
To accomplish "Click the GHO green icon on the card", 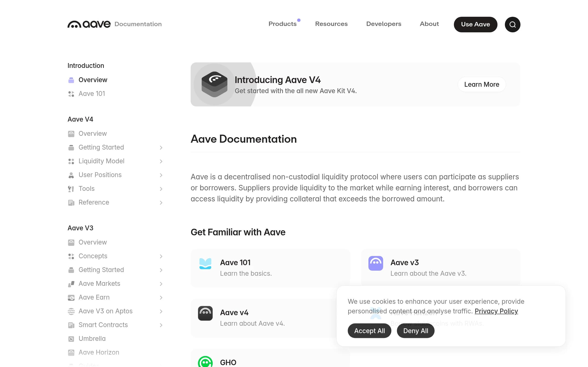I will 205,362.
